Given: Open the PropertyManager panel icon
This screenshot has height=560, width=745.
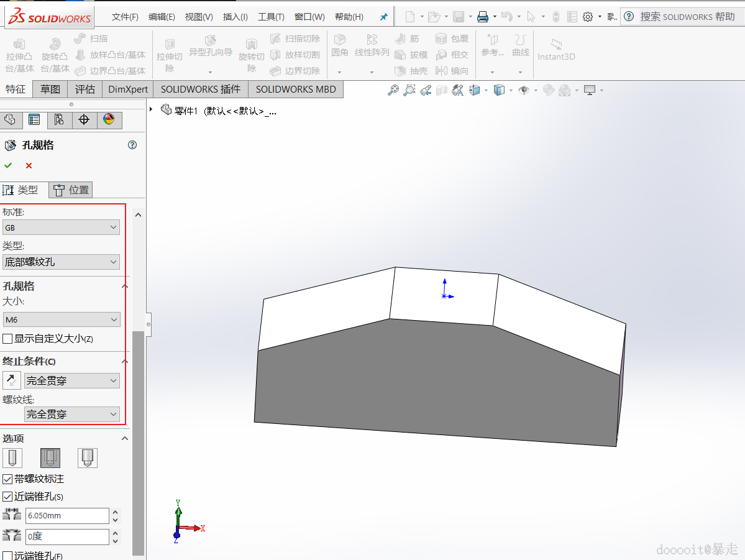Looking at the screenshot, I should pos(34,120).
